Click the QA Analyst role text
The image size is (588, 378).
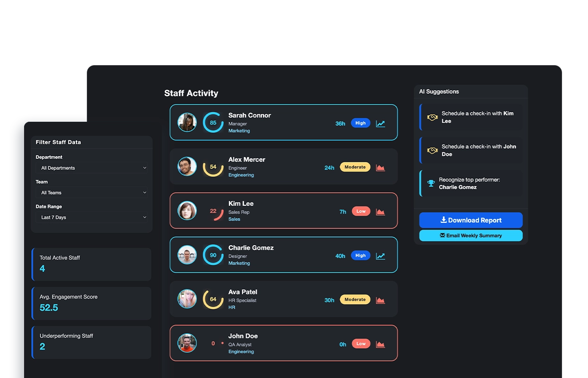[240, 344]
